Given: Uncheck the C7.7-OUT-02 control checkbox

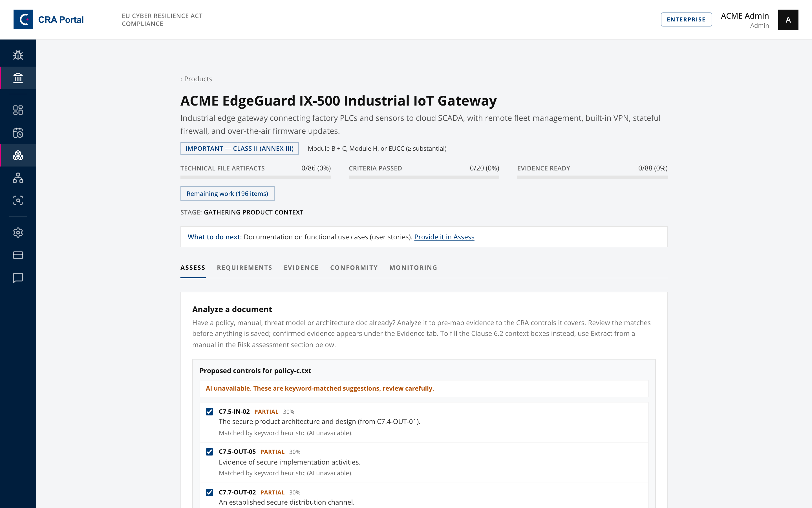Looking at the screenshot, I should 209,492.
